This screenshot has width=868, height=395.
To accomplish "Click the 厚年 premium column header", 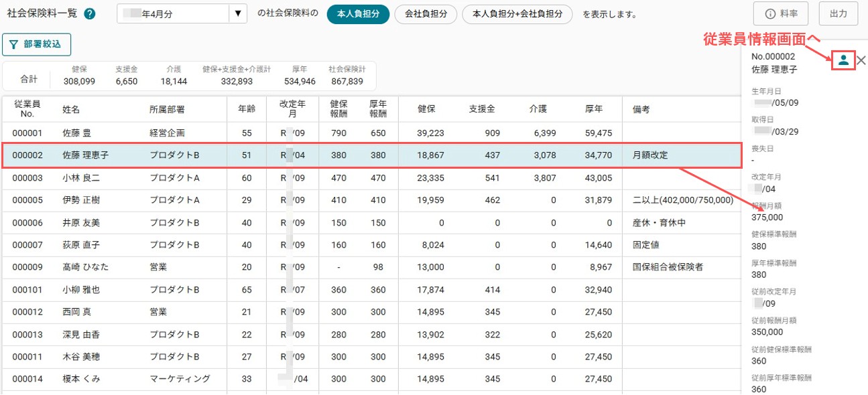I will [593, 108].
